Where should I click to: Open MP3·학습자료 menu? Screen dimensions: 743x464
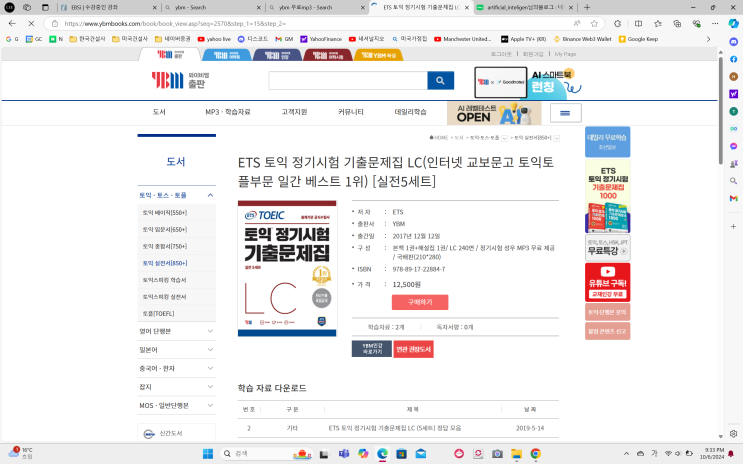point(227,112)
